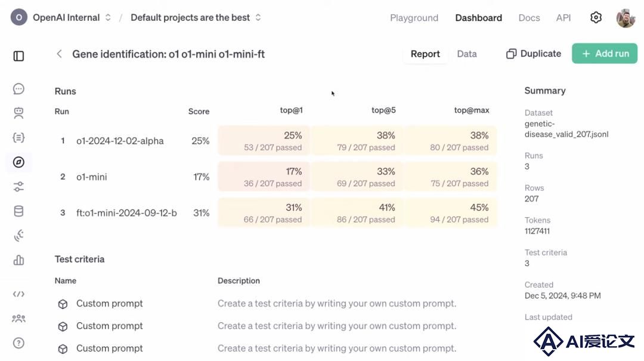Go back using the left chevron arrow
Viewport: 644px width, 361px height.
tap(60, 54)
